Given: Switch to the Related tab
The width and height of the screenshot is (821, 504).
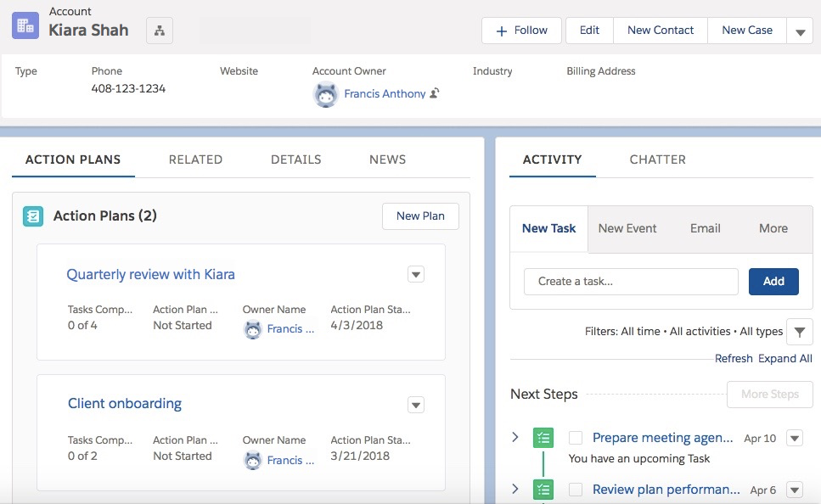Looking at the screenshot, I should tap(195, 160).
